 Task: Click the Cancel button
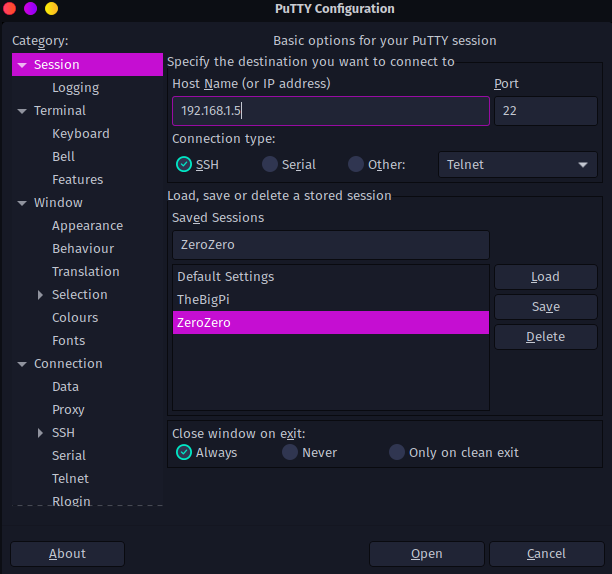[x=546, y=554]
